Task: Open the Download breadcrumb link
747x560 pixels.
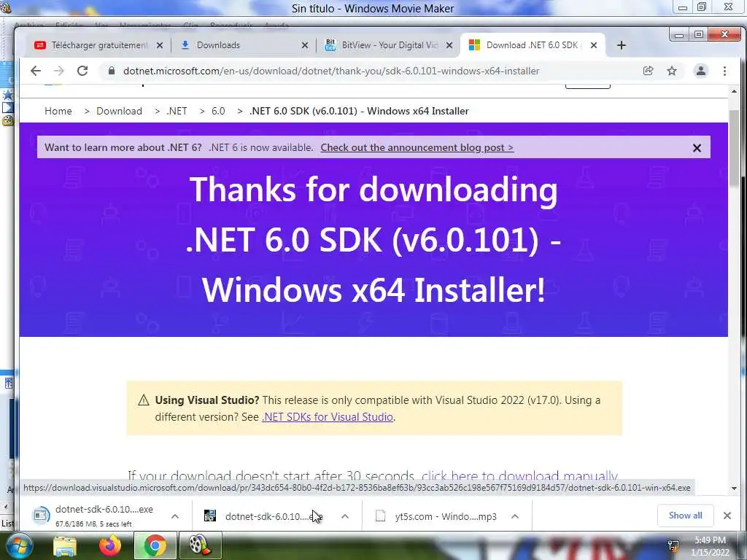Action: click(x=119, y=111)
